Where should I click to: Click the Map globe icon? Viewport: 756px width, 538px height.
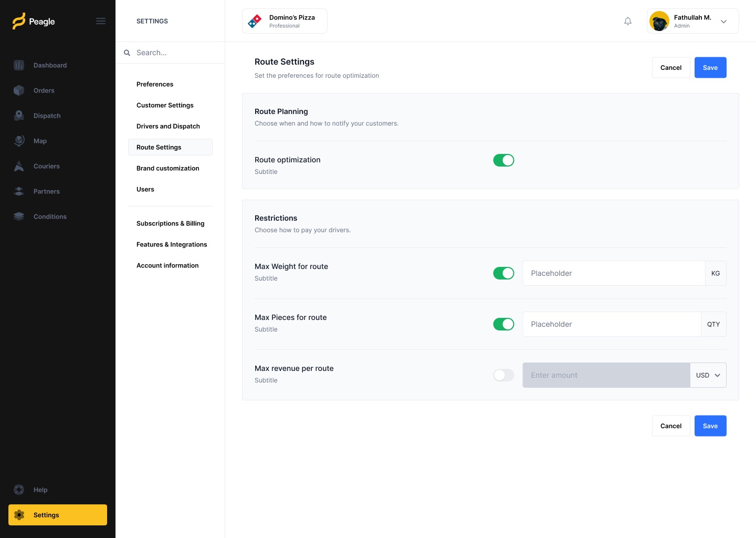coord(19,141)
